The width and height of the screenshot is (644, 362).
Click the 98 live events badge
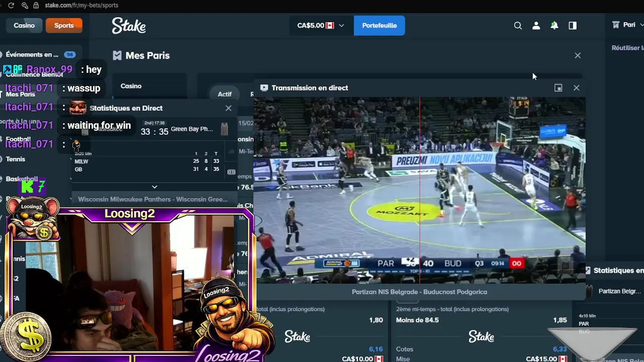tap(69, 54)
